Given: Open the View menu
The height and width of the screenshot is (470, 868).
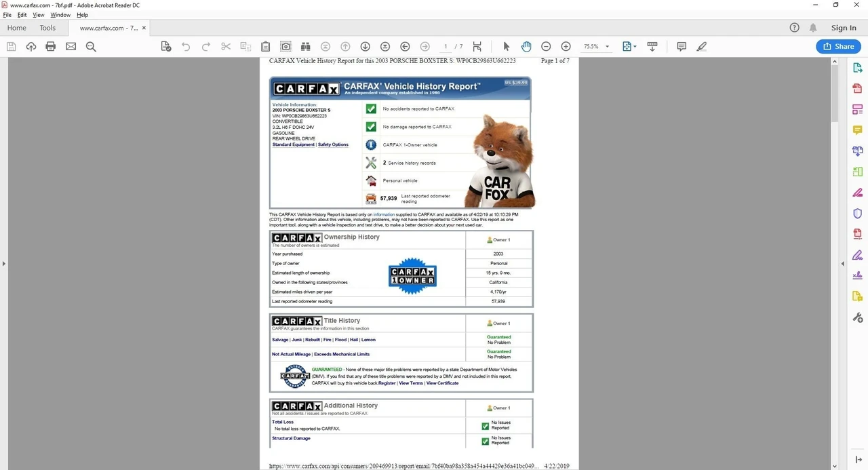Looking at the screenshot, I should click(x=39, y=15).
